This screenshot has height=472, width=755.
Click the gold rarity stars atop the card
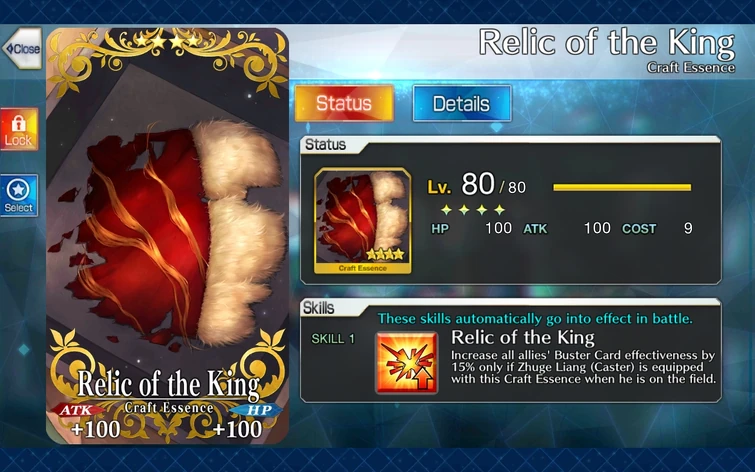[x=168, y=41]
